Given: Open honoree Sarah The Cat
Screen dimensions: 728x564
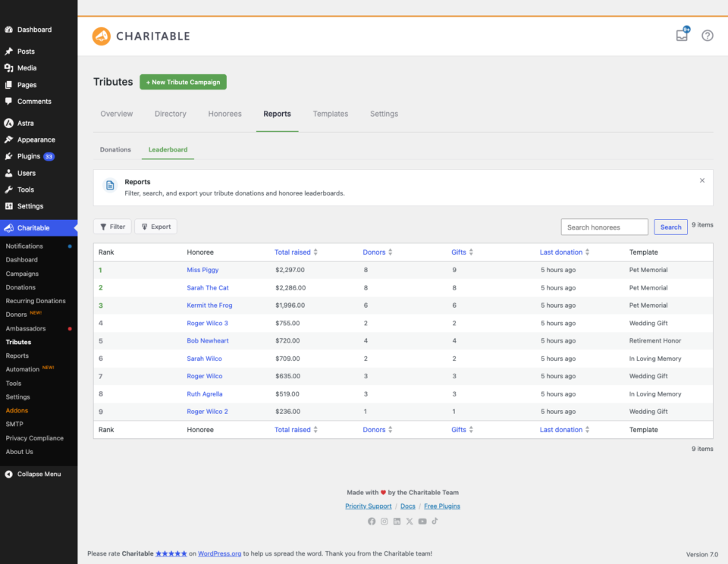Looking at the screenshot, I should pos(208,288).
